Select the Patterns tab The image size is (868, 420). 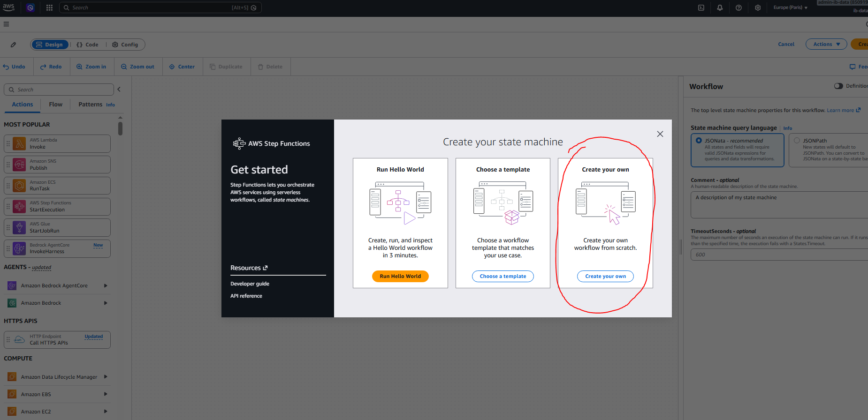pos(90,105)
